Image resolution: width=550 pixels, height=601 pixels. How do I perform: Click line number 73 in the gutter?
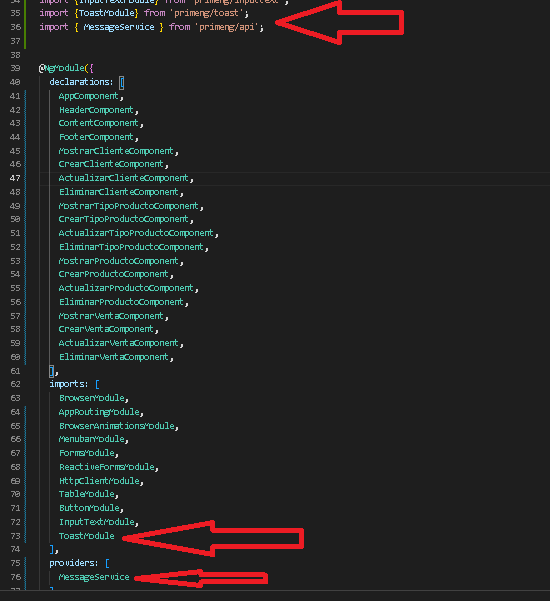(x=15, y=536)
